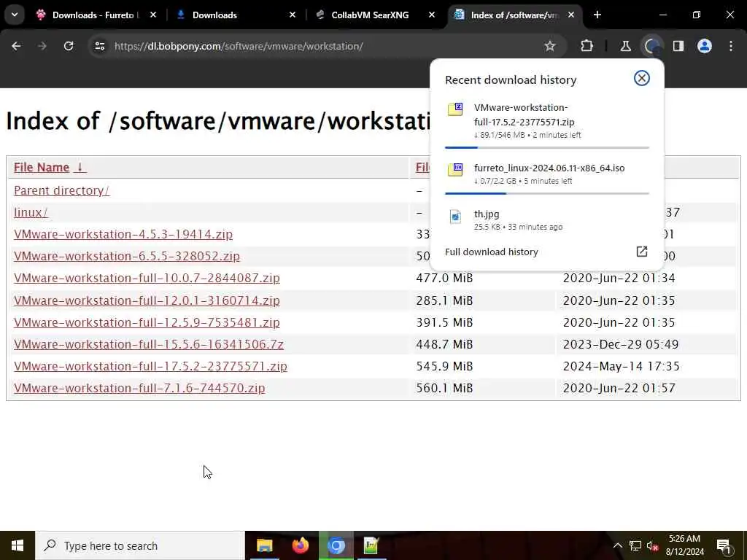Sort by File Name column header
747x560 pixels.
click(x=42, y=168)
